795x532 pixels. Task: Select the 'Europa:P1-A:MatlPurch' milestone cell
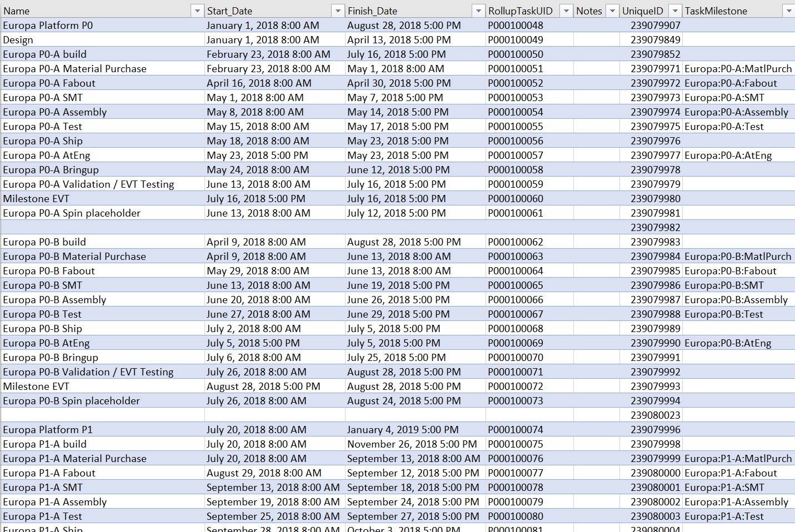click(x=738, y=458)
